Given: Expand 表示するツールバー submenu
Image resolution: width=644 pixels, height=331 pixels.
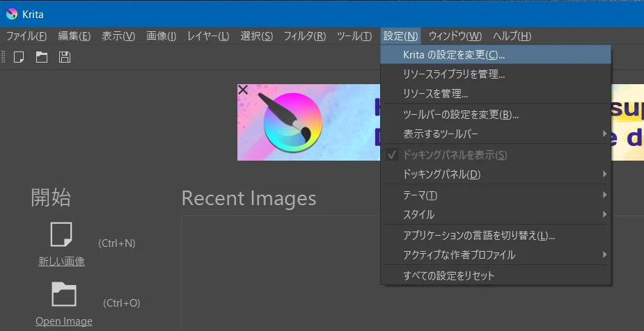Looking at the screenshot, I should point(496,134).
